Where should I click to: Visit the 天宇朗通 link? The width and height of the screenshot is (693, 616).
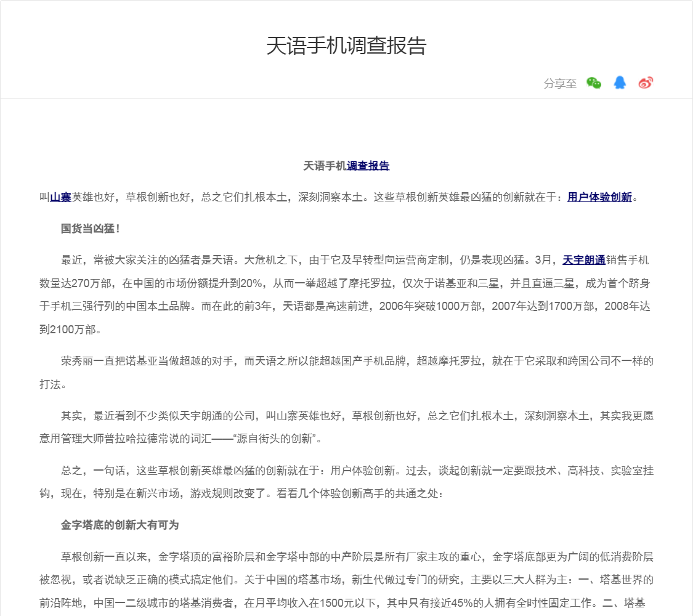584,260
